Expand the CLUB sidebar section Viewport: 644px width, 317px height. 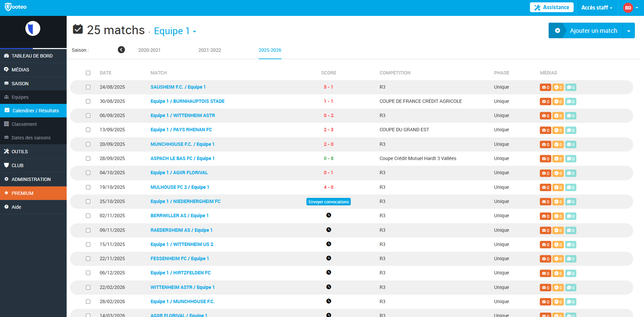(x=33, y=165)
